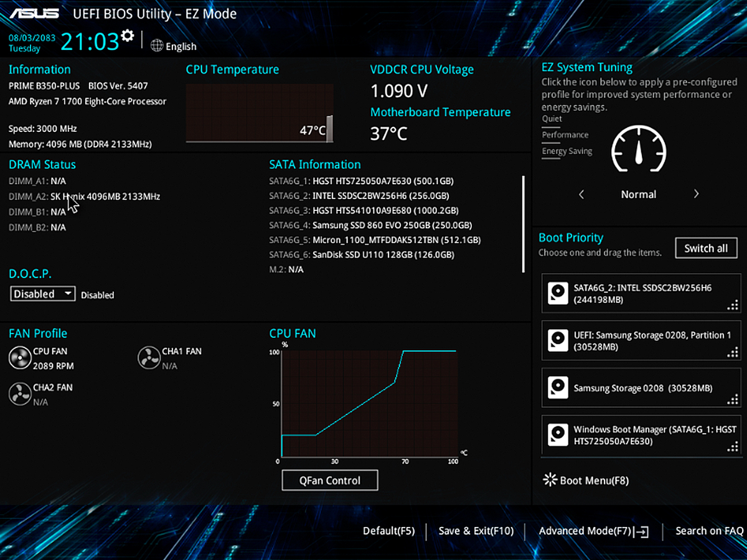Click the DIMM_A1: N/A row

tap(37, 181)
